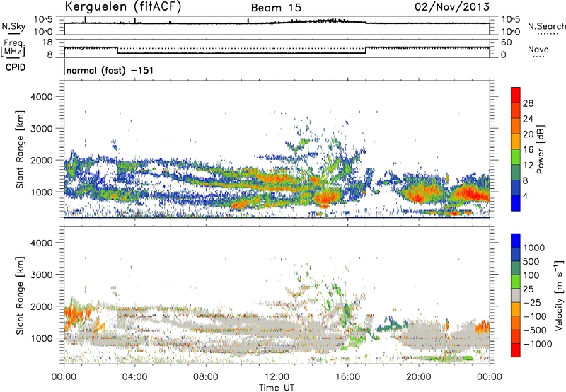Click the 4000 tick of the power panel
This screenshot has width=566, height=392.
click(42, 97)
